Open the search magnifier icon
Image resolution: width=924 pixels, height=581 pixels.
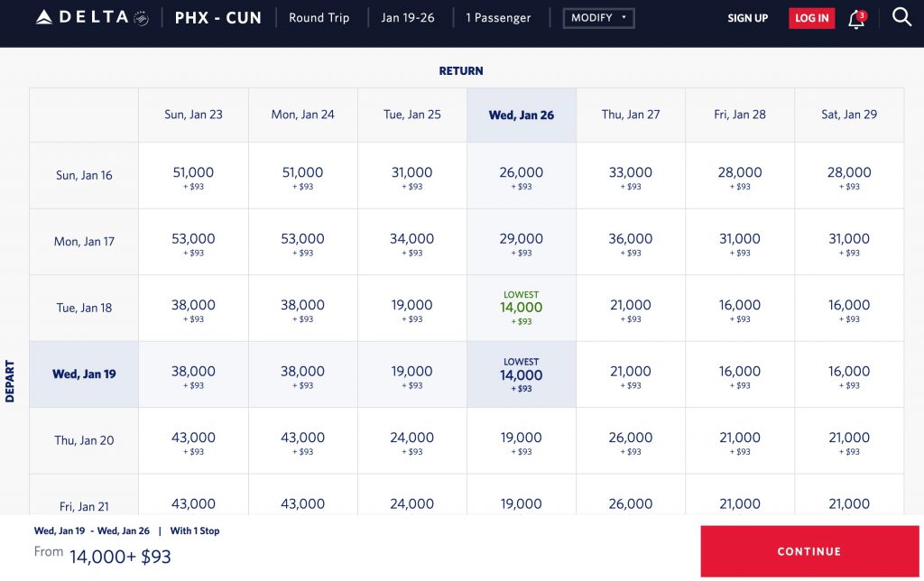901,17
